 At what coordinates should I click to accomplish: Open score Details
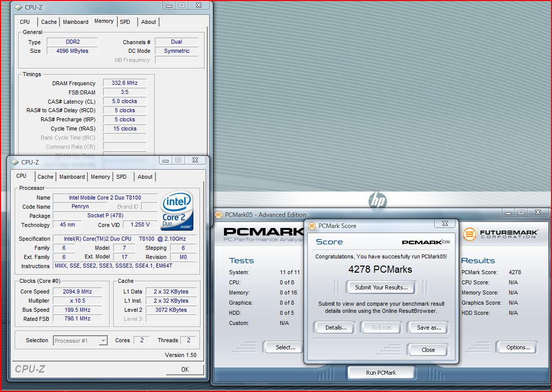tap(336, 328)
